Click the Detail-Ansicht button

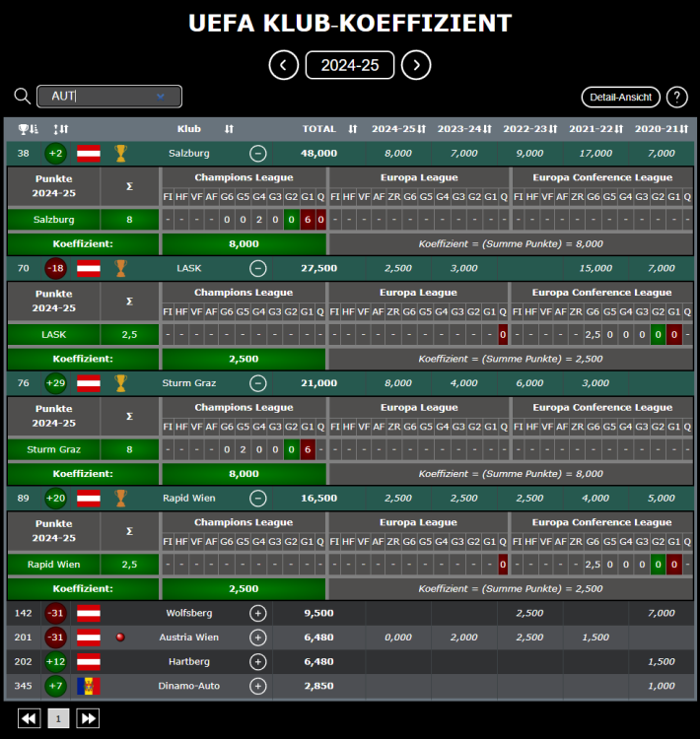[x=620, y=97]
